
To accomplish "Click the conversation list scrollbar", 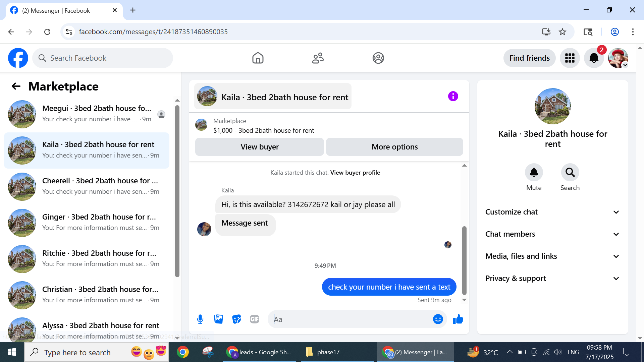I will [177, 191].
